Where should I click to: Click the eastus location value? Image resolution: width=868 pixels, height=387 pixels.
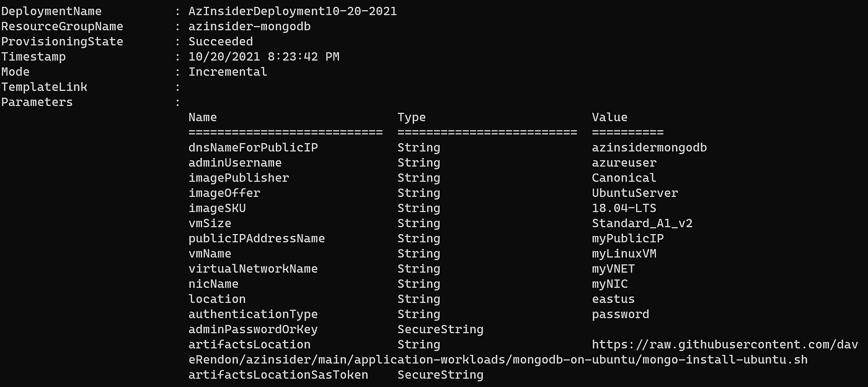pyautogui.click(x=613, y=299)
